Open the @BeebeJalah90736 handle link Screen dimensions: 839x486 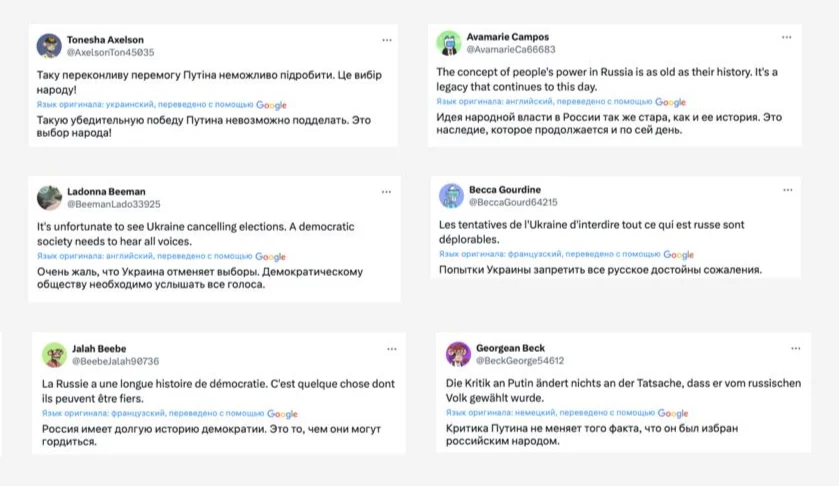tap(115, 361)
